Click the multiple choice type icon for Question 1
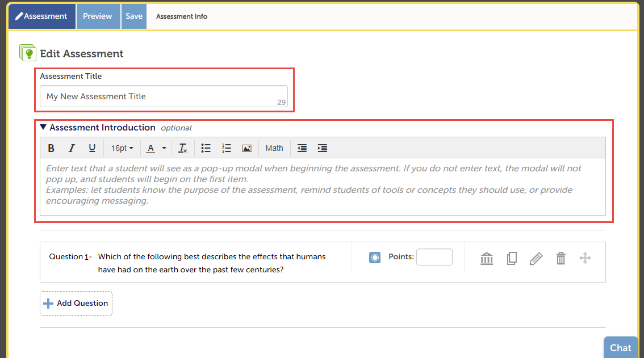 tap(375, 258)
